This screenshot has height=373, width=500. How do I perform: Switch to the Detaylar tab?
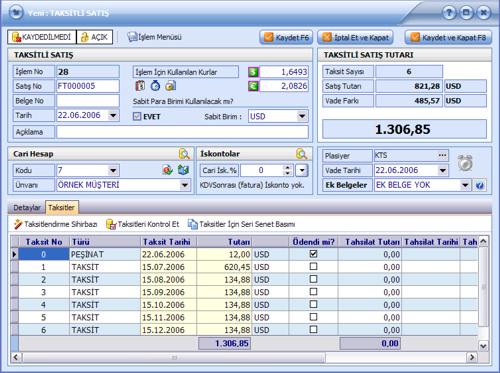27,208
